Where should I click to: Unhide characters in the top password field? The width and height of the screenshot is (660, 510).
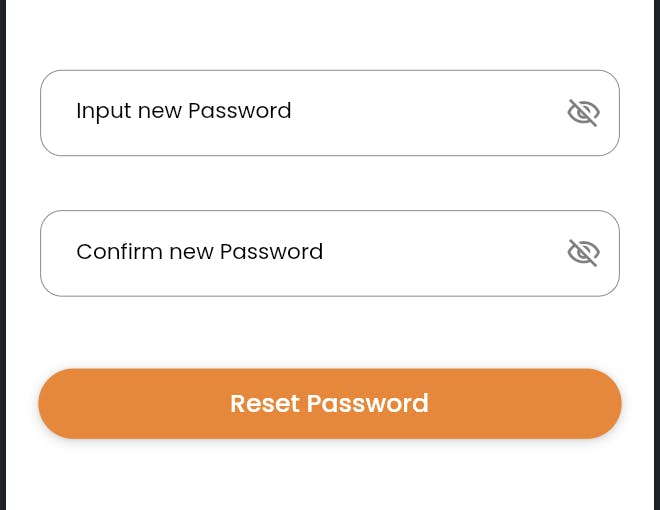(583, 113)
